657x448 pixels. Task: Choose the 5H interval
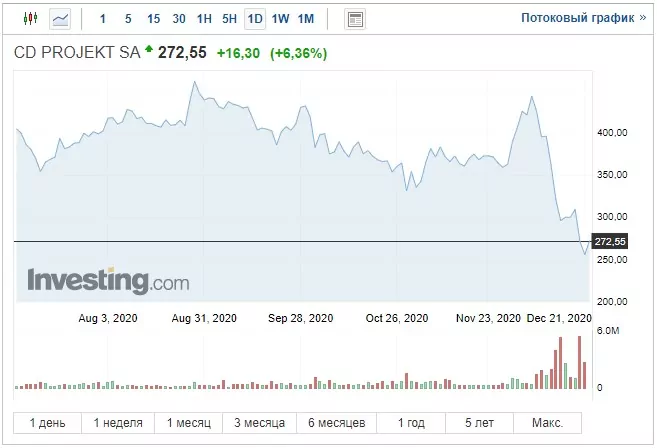pyautogui.click(x=229, y=19)
